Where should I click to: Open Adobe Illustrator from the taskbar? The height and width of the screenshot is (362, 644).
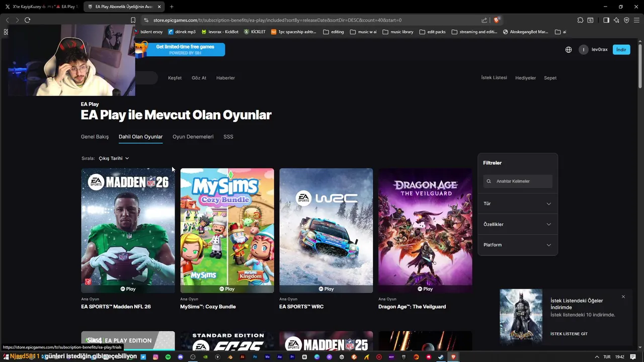243,357
